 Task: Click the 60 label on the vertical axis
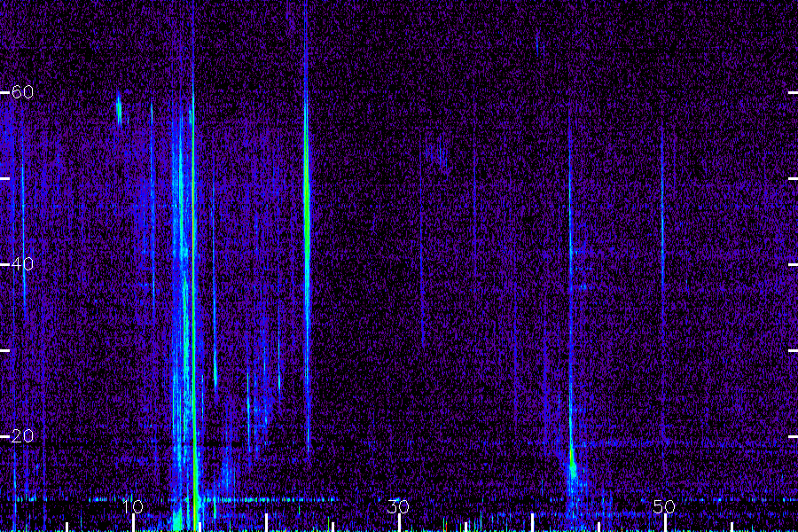pyautogui.click(x=22, y=91)
